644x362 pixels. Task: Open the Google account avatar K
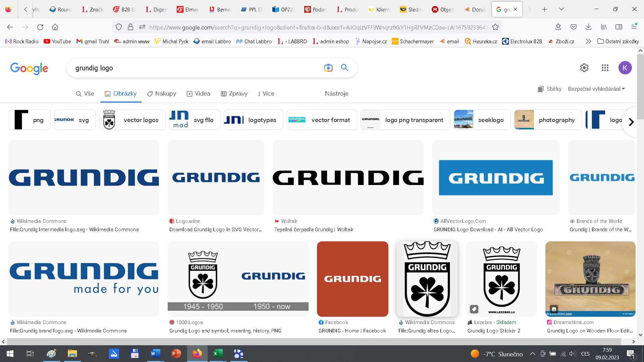tap(625, 68)
